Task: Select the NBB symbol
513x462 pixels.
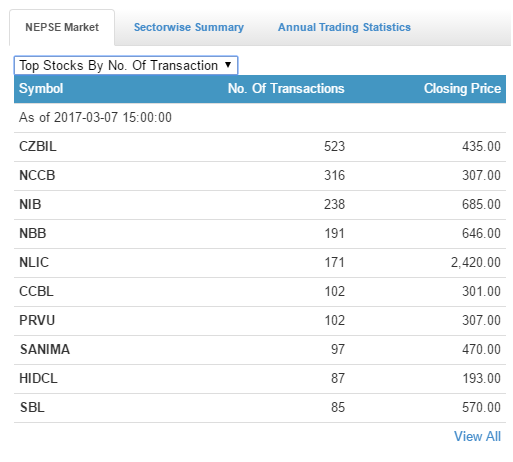Action: pos(32,233)
